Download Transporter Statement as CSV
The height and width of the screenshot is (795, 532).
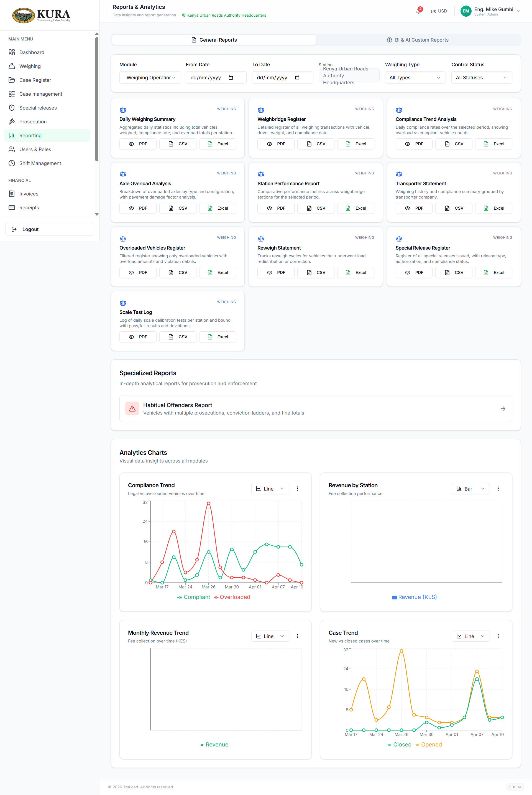[454, 208]
